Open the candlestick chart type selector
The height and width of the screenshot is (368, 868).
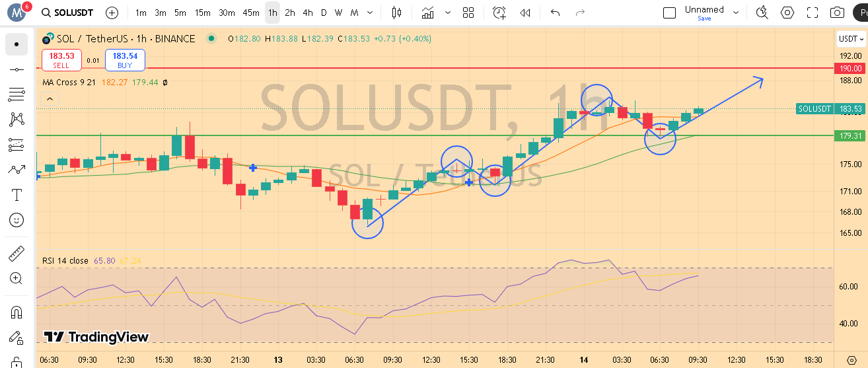click(396, 13)
